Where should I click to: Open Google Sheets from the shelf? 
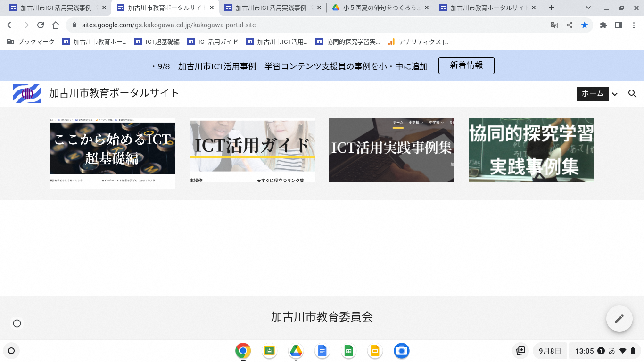(x=349, y=351)
